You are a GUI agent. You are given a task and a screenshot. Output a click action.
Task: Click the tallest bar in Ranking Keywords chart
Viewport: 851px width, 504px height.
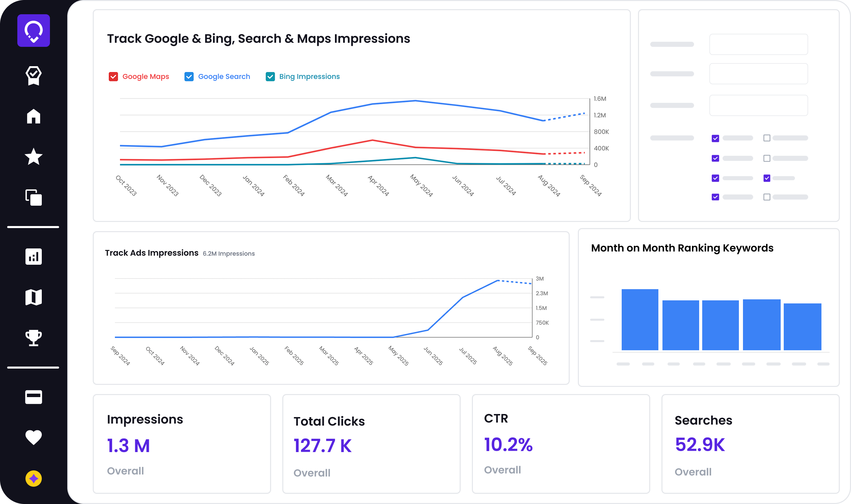pos(640,319)
